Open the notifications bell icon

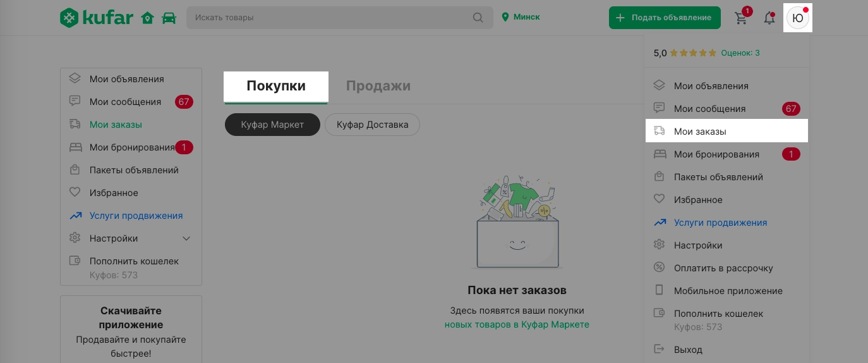click(769, 18)
